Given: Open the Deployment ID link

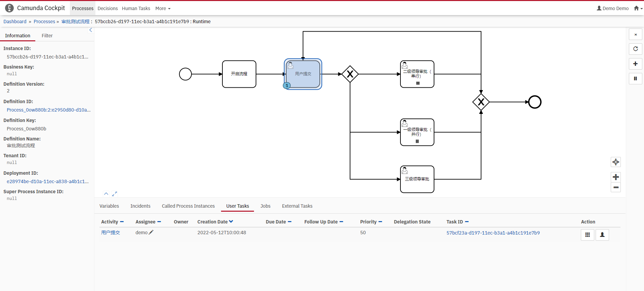Looking at the screenshot, I should pos(48,181).
